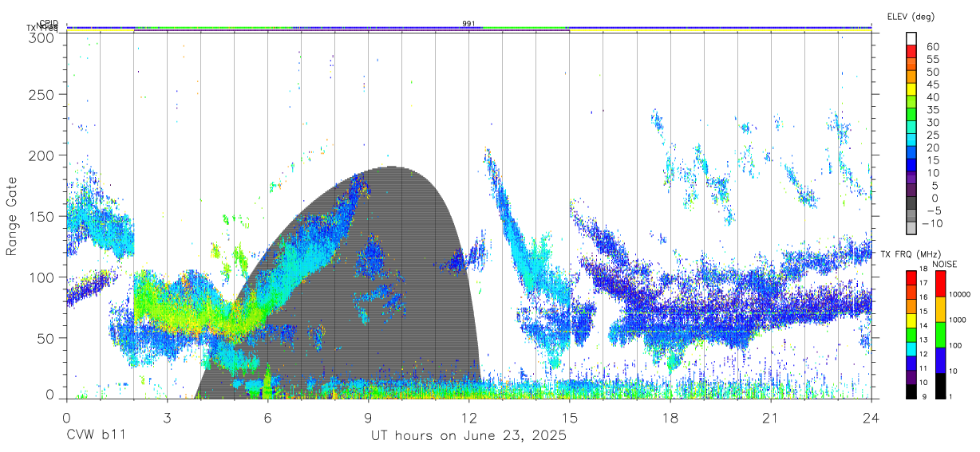Image resolution: width=980 pixels, height=452 pixels.
Task: Click the "100" label in the NOISE legend
Action: 956,345
